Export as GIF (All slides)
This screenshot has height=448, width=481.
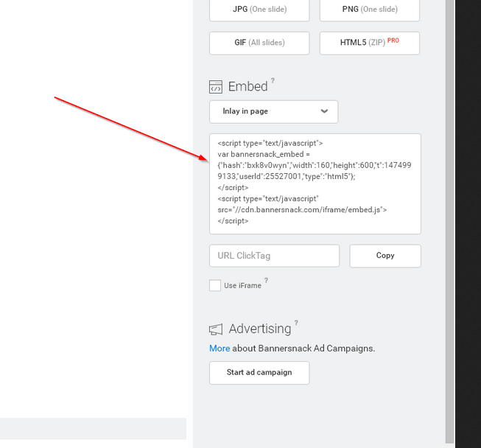(x=259, y=43)
